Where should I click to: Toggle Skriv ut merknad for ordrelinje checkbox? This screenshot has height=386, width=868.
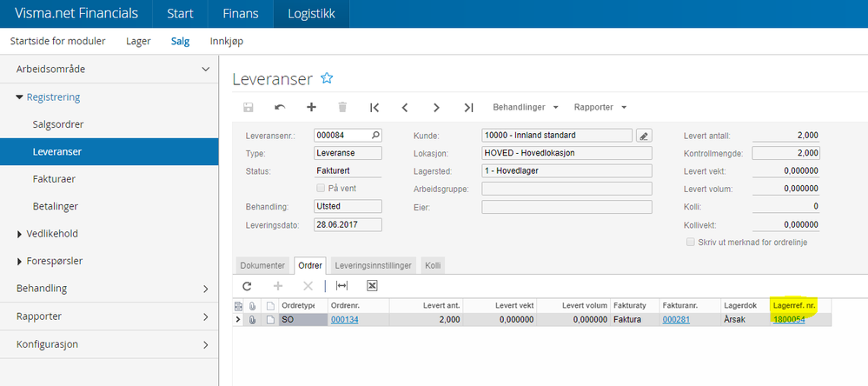coord(690,242)
